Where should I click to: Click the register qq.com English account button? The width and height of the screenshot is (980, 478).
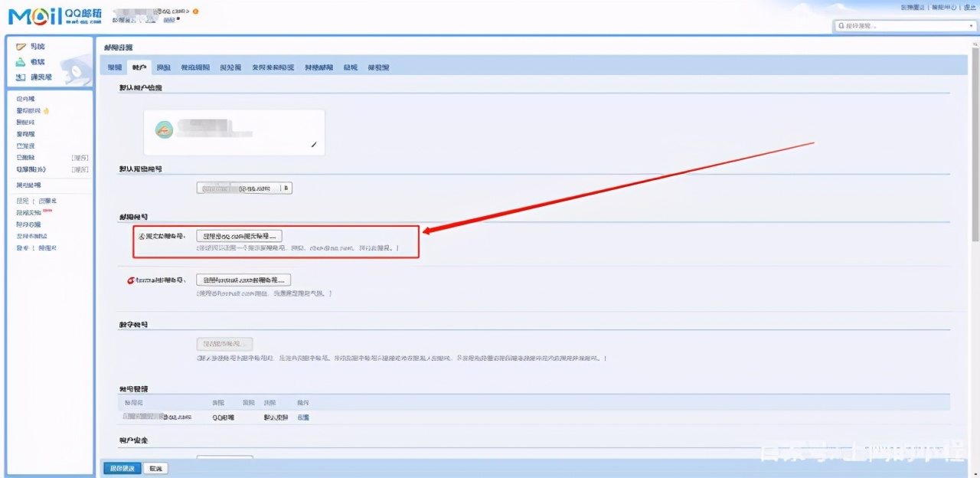tap(240, 236)
